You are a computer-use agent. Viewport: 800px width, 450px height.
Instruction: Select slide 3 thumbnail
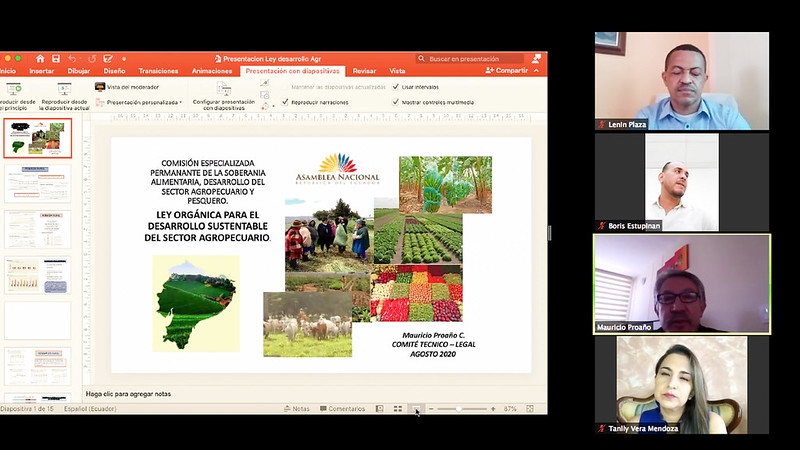(x=38, y=229)
